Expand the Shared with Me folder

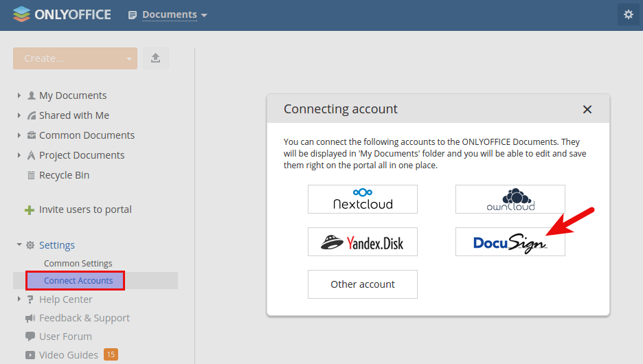click(19, 115)
